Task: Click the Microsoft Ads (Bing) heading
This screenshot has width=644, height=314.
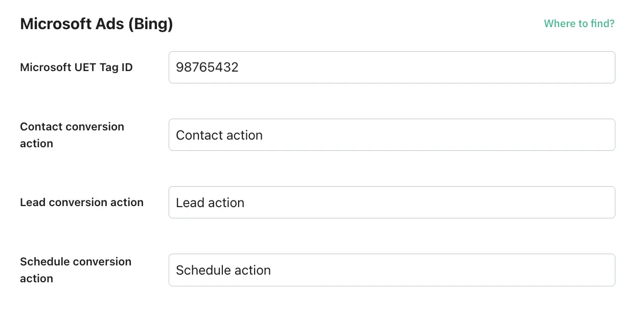Action: point(96,24)
